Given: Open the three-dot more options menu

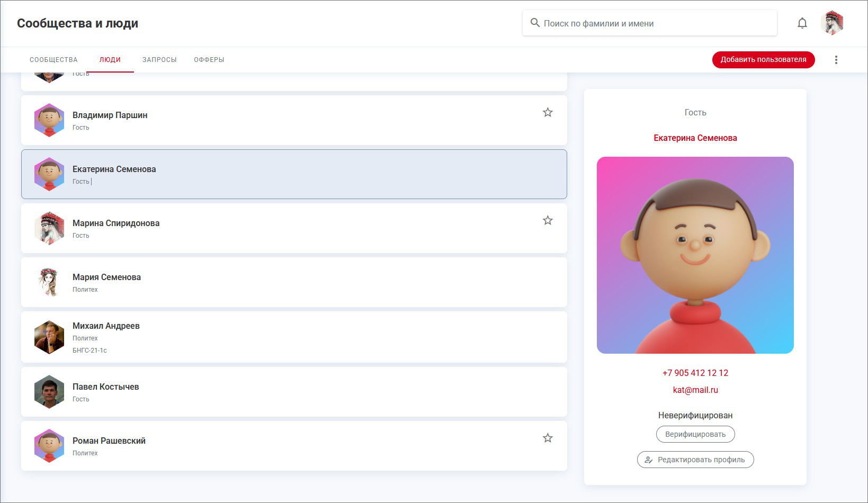Looking at the screenshot, I should [836, 60].
